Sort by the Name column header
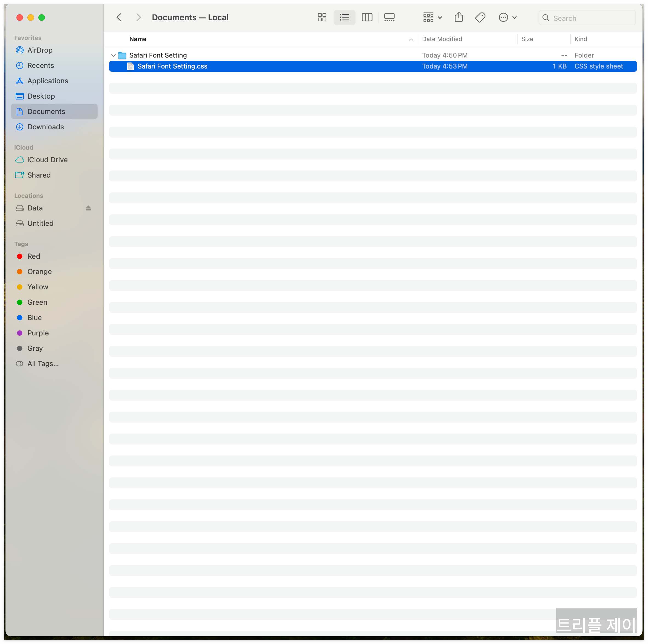648x644 pixels. point(138,39)
